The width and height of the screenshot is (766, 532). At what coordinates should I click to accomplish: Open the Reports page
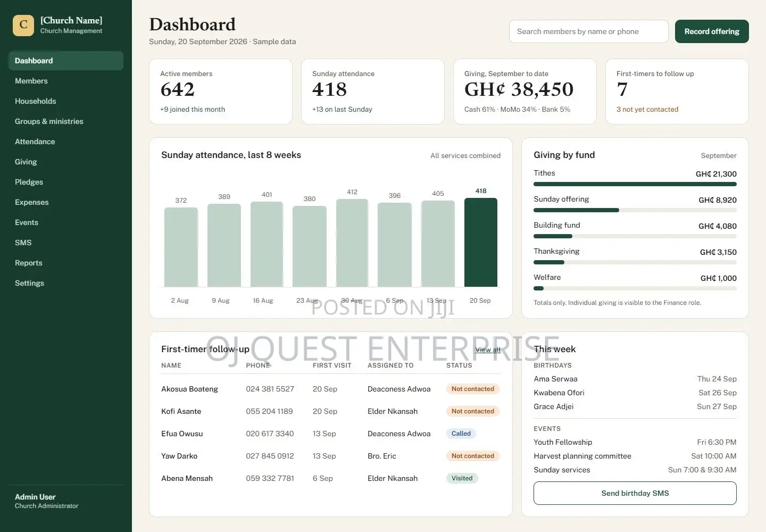pos(66,263)
